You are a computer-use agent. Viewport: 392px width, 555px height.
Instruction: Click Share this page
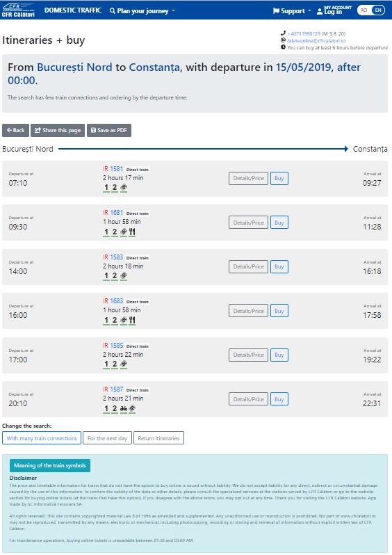click(x=58, y=130)
